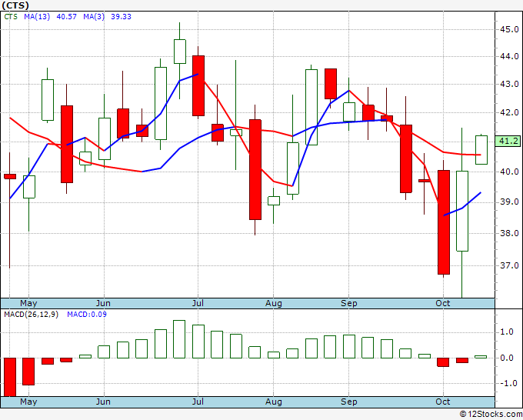Click the 41.2 current price tag
Screen dimensions: 523x420
[x=508, y=141]
